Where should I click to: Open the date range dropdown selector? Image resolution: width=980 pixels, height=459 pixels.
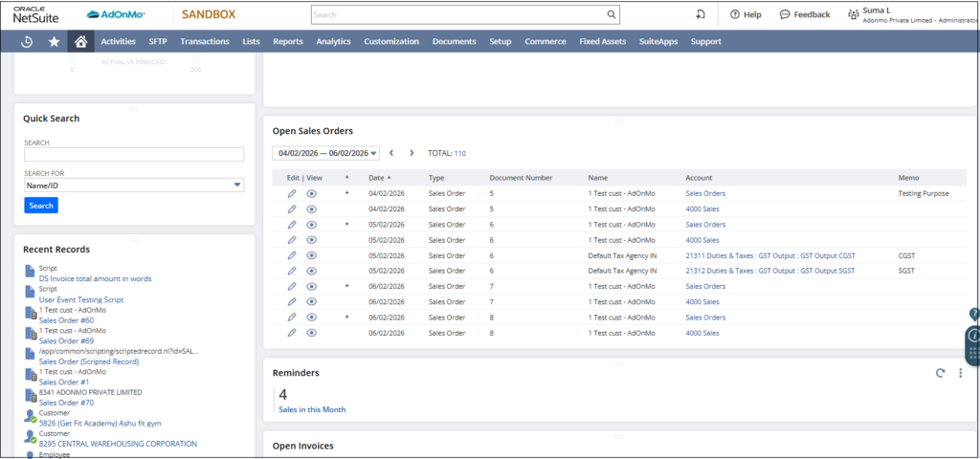coord(373,153)
